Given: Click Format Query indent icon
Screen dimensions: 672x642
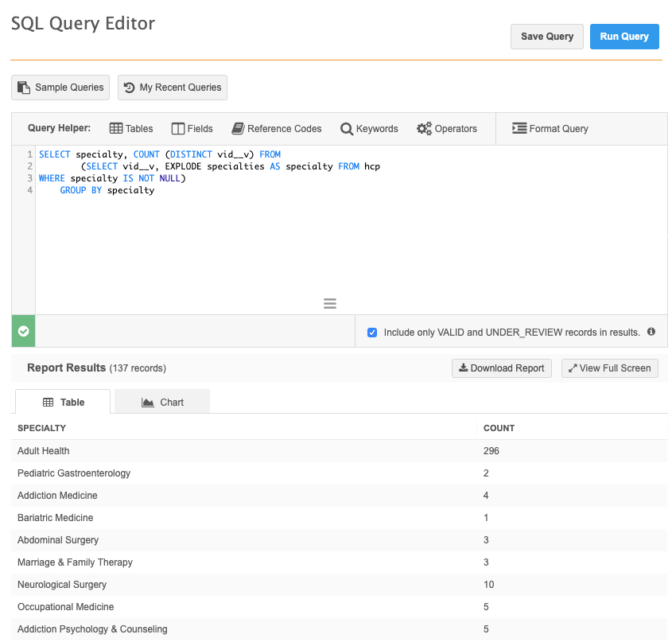Looking at the screenshot, I should [x=519, y=129].
